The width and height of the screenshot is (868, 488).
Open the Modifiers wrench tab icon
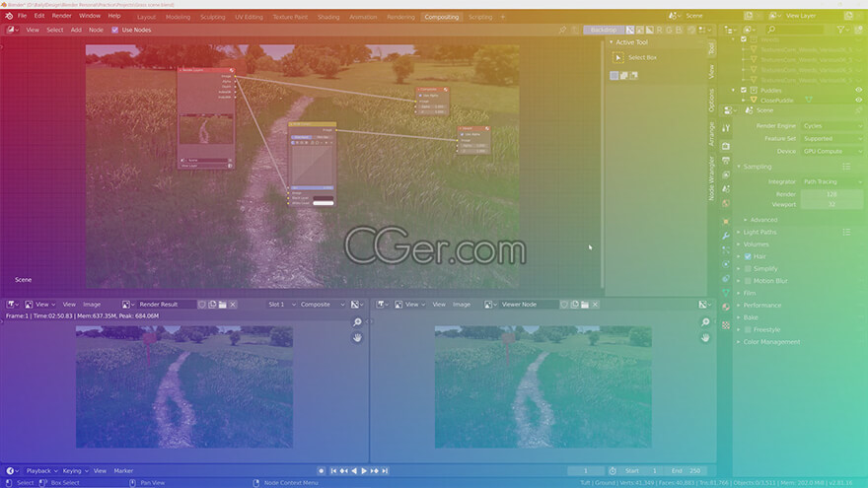[x=726, y=236]
